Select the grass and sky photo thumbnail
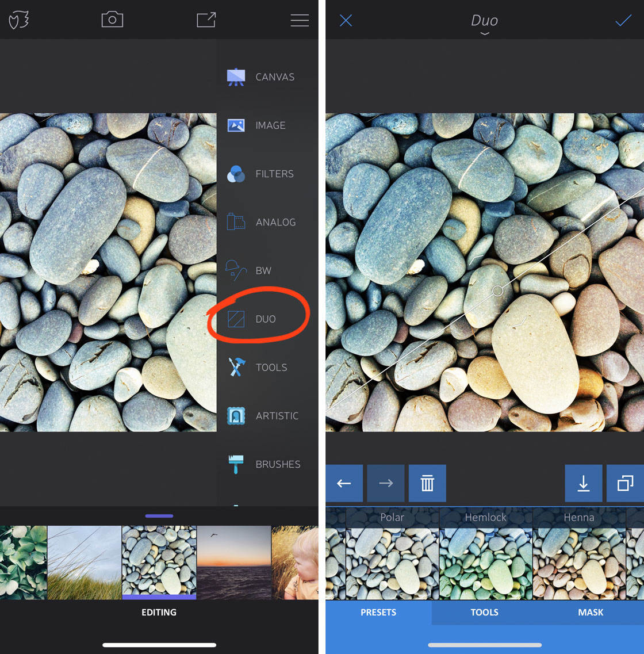This screenshot has width=644, height=654. click(x=85, y=563)
